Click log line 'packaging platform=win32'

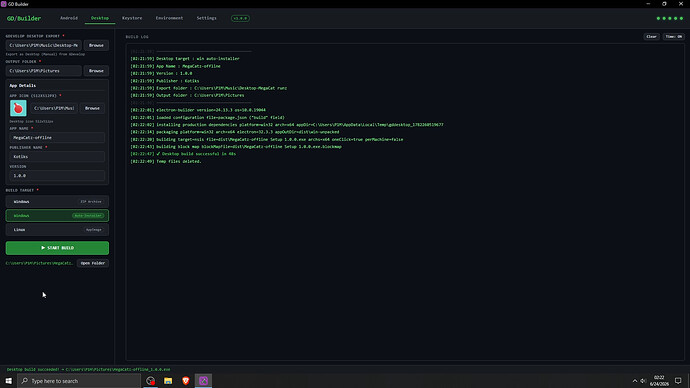click(x=235, y=132)
